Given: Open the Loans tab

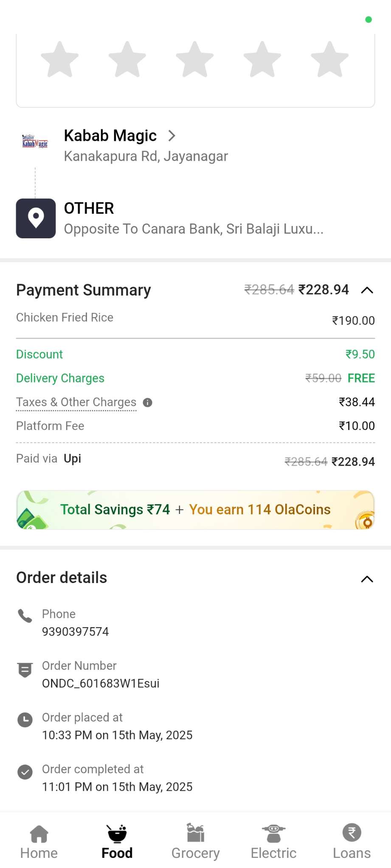Looking at the screenshot, I should [x=352, y=841].
